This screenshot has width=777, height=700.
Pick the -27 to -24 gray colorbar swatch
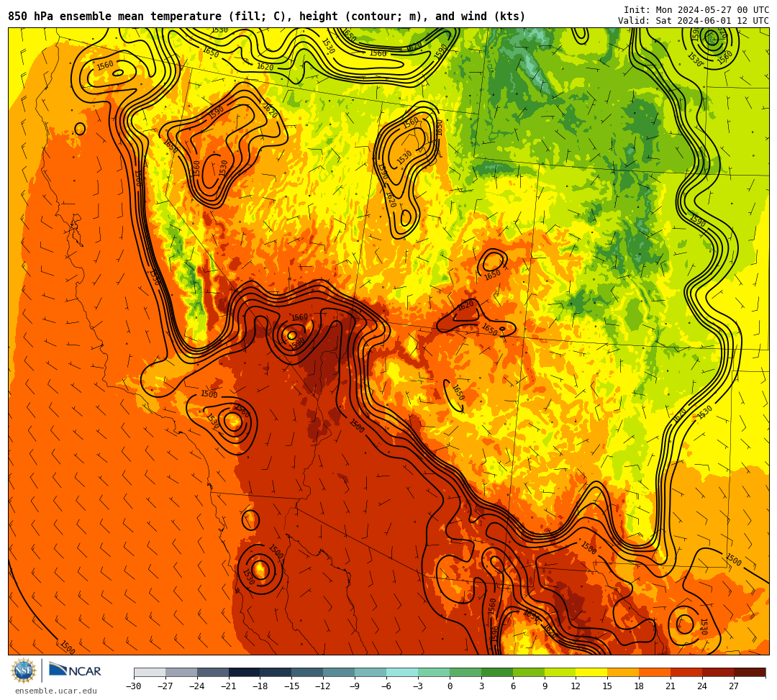(x=181, y=672)
